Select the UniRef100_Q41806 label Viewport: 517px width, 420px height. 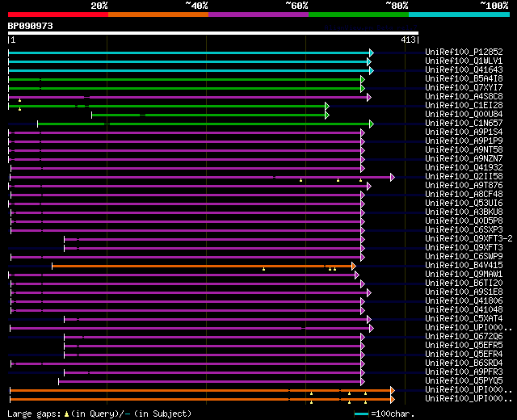(x=464, y=301)
